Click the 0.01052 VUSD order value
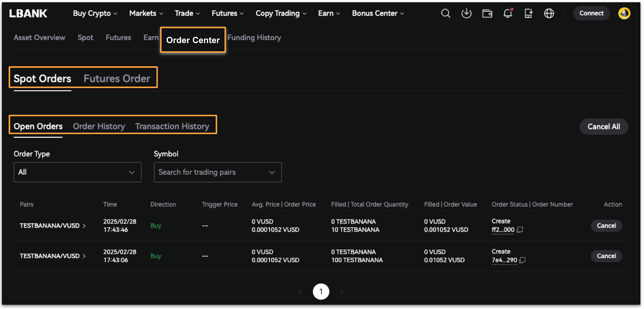The width and height of the screenshot is (644, 309). (x=444, y=260)
